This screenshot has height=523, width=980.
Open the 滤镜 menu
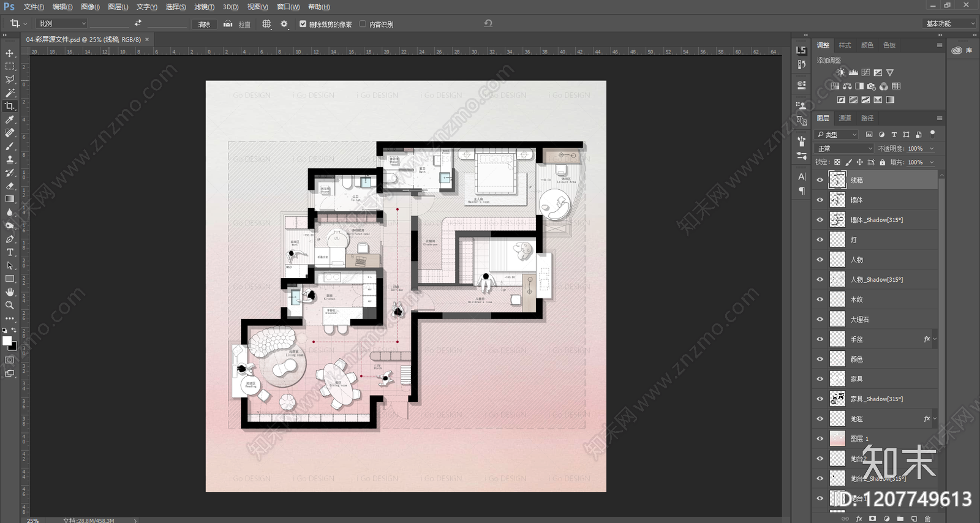(x=204, y=7)
